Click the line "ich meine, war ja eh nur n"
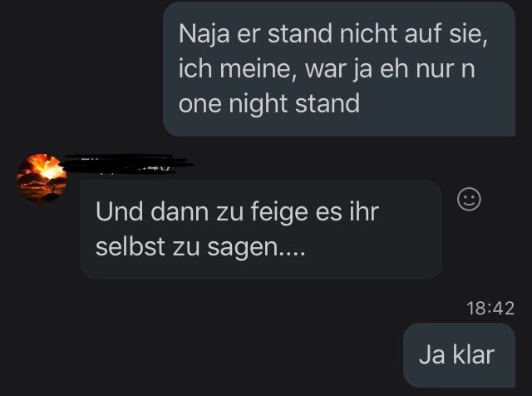Image resolution: width=532 pixels, height=396 pixels. pyautogui.click(x=327, y=69)
